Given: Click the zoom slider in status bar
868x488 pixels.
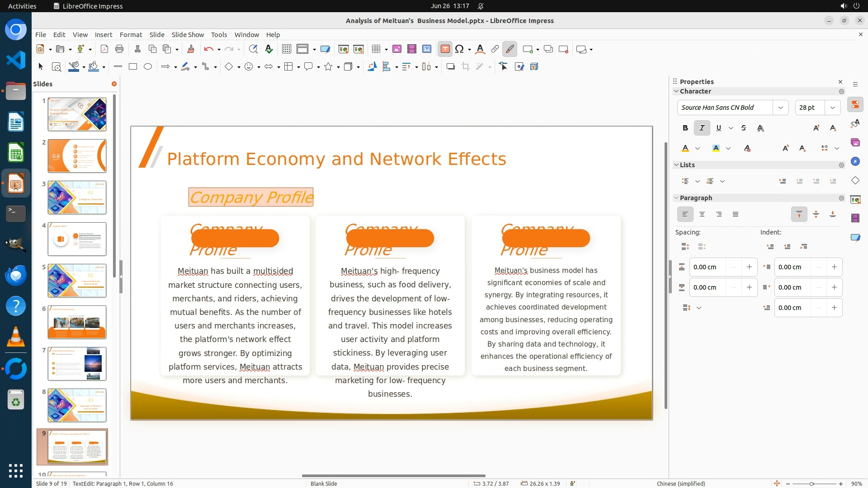Looking at the screenshot, I should pos(811,483).
